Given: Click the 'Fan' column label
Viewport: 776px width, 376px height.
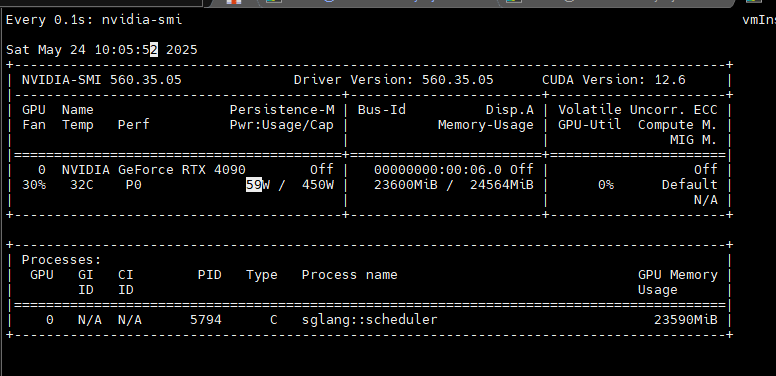Looking at the screenshot, I should coord(34,125).
